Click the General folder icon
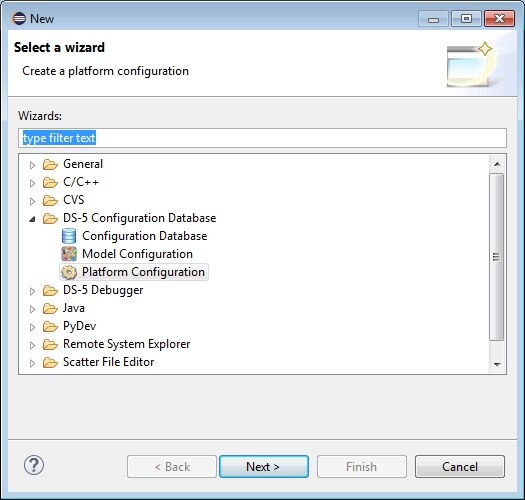This screenshot has width=525, height=500. 50,164
